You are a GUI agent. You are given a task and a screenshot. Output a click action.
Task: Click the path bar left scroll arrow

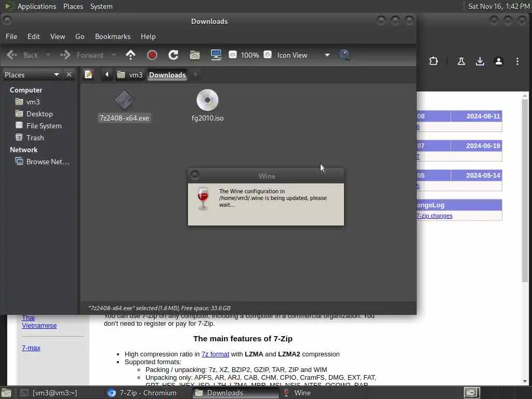tap(107, 74)
